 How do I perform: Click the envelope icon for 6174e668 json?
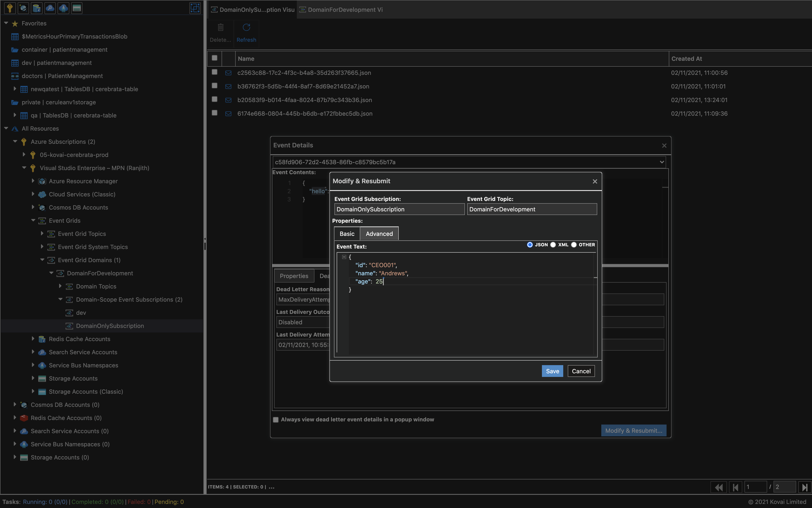click(x=228, y=114)
